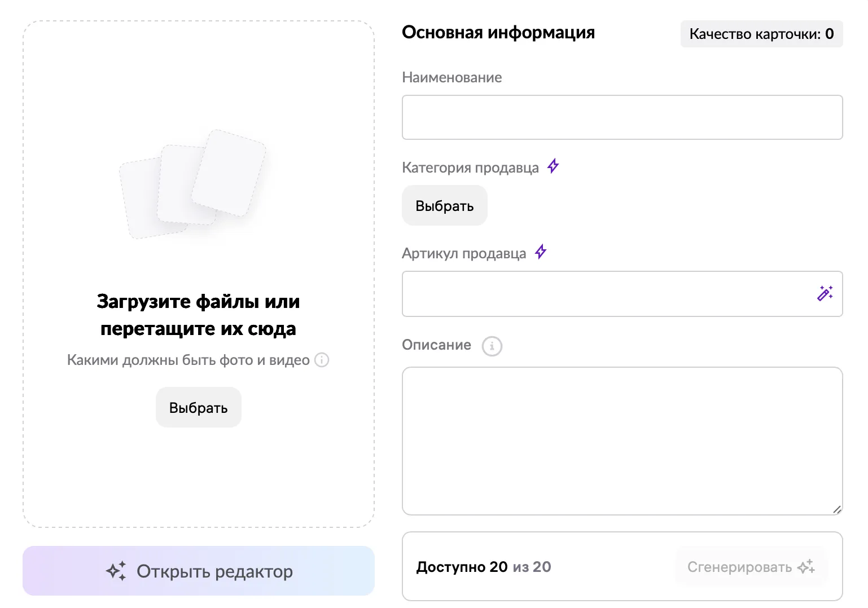The height and width of the screenshot is (608, 868).
Task: Focus the Артикул продавца input field
Action: click(610, 293)
